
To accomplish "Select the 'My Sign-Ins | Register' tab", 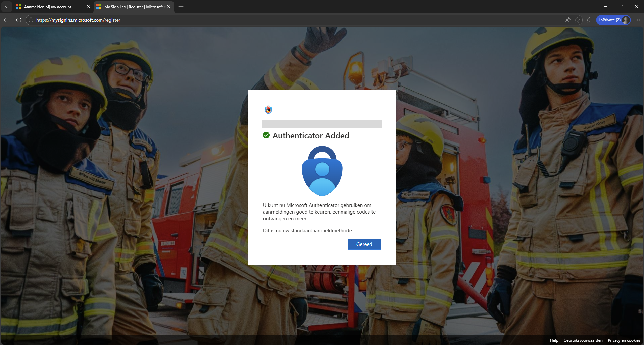I will pos(134,7).
